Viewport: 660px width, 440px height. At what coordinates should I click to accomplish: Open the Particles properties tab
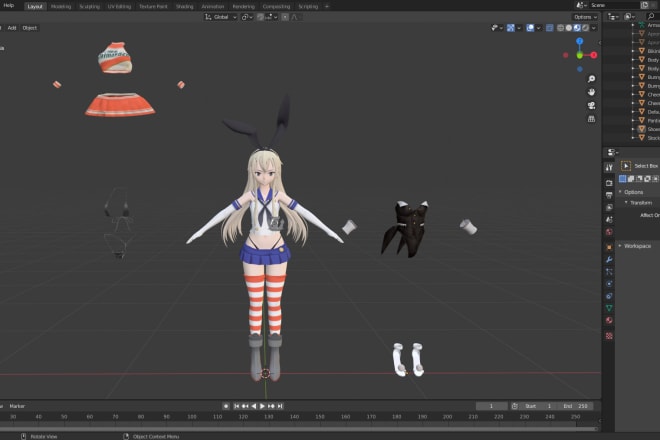609,272
